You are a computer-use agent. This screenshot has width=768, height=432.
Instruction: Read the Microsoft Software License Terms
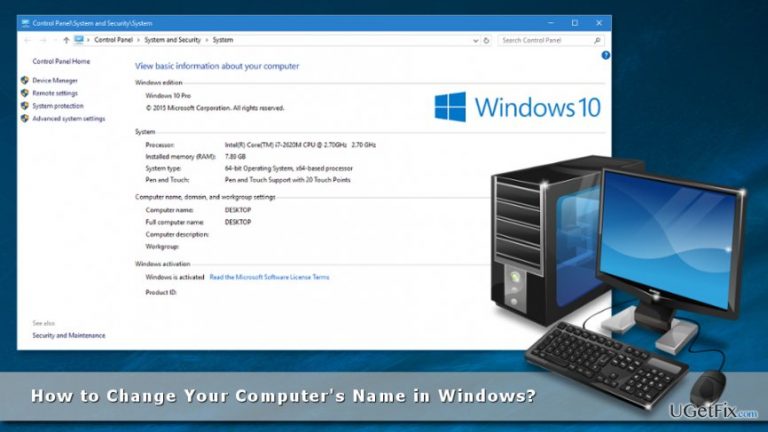tap(269, 277)
